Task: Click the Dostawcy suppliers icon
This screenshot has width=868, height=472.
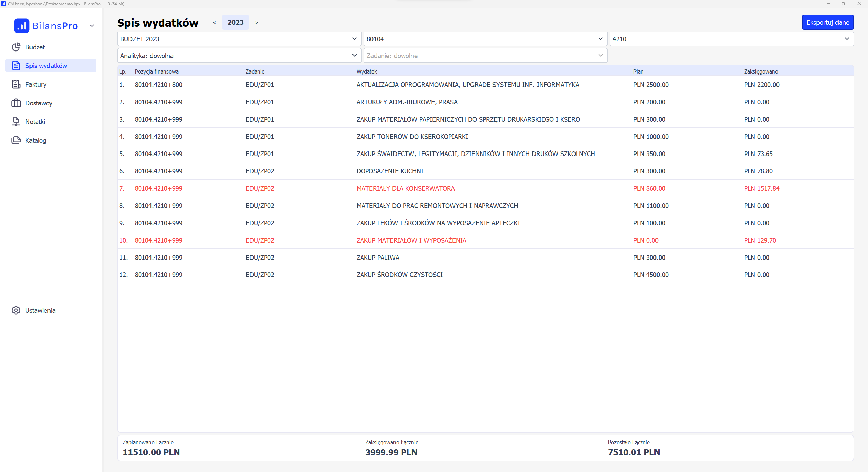Action: (16, 103)
